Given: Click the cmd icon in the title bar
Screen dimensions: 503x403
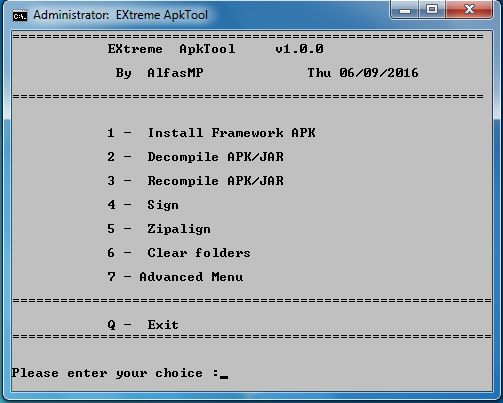Looking at the screenshot, I should [20, 16].
